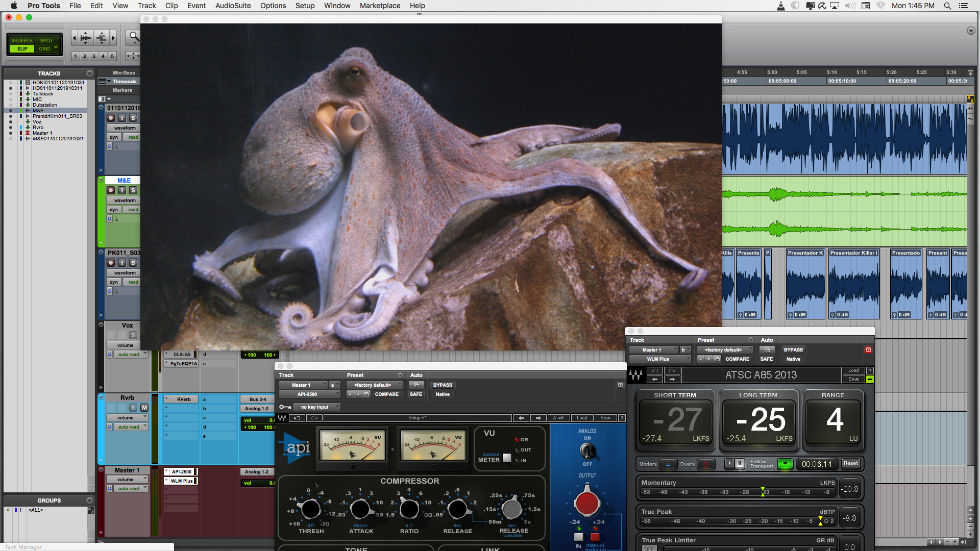The height and width of the screenshot is (551, 980).
Task: Click Reset in WLM Plus meter
Action: click(x=850, y=464)
